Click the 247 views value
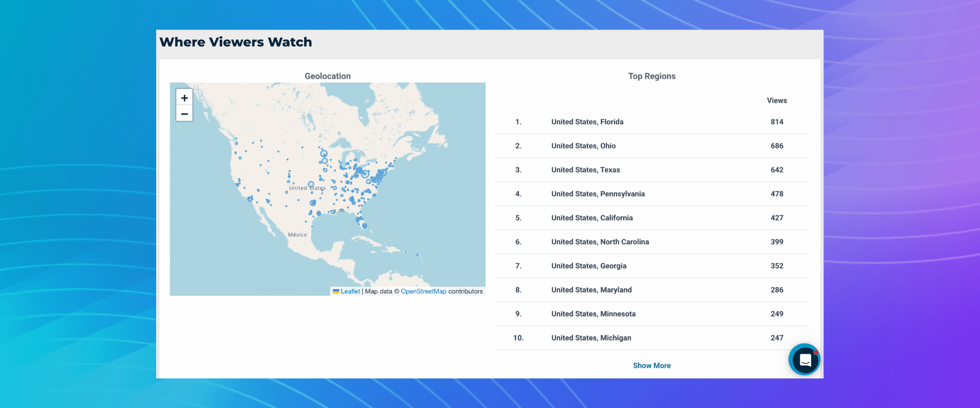This screenshot has height=408, width=980. point(777,338)
